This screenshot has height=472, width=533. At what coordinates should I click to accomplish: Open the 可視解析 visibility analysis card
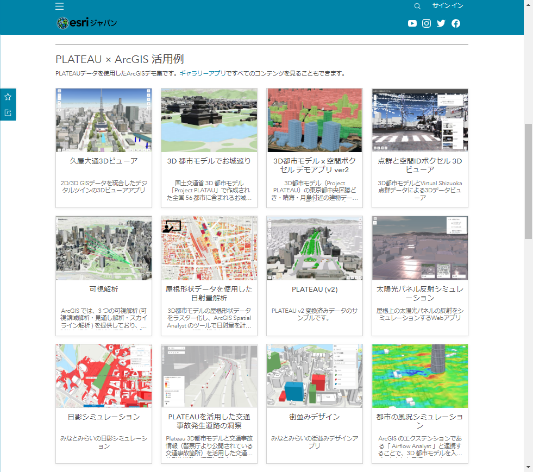coord(104,276)
